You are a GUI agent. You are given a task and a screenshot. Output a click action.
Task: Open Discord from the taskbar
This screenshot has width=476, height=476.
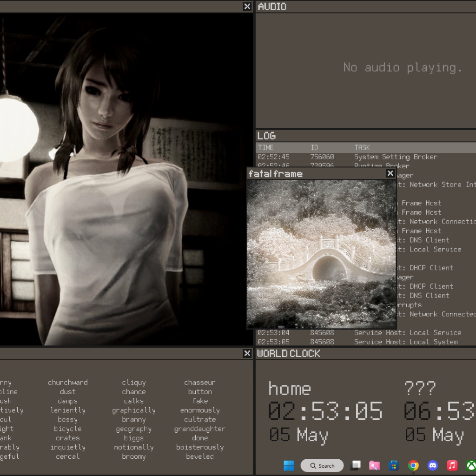(x=433, y=465)
